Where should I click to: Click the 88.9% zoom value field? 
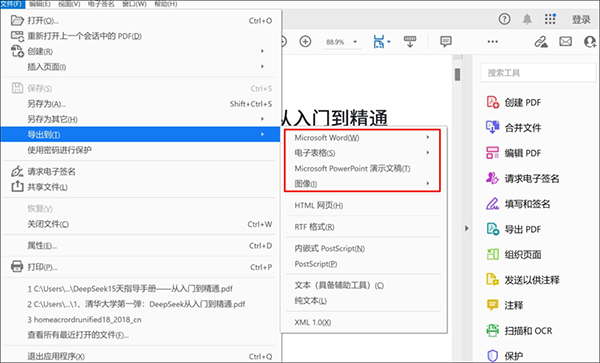click(x=335, y=42)
